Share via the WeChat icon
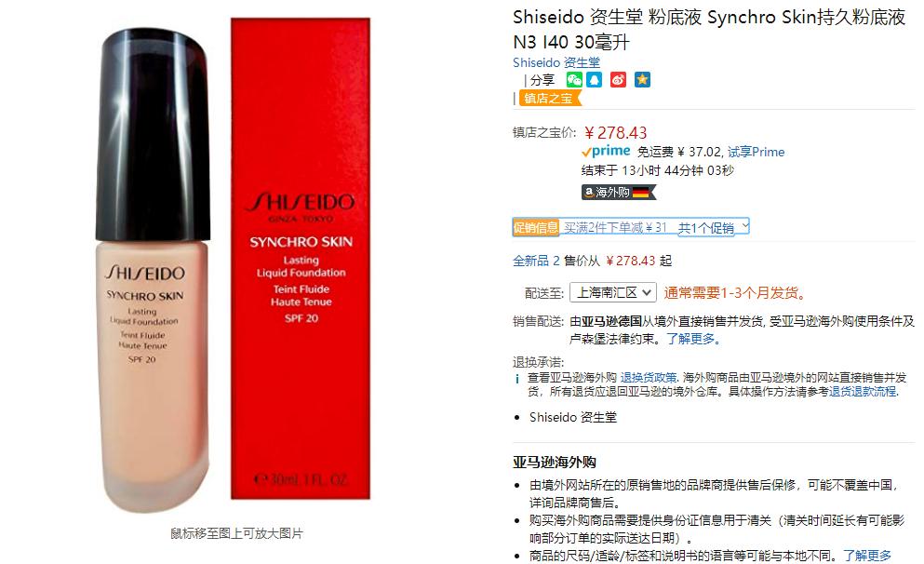The width and height of the screenshot is (924, 564). coord(574,79)
